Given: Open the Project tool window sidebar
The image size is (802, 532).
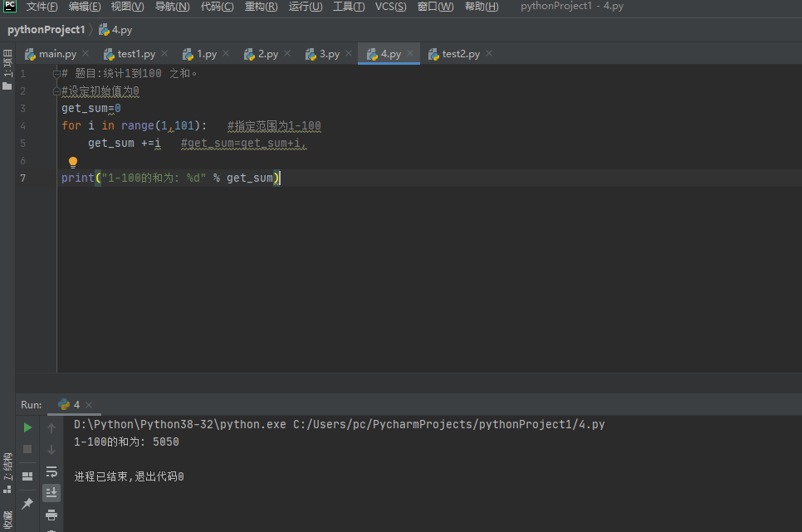Looking at the screenshot, I should tap(7, 70).
